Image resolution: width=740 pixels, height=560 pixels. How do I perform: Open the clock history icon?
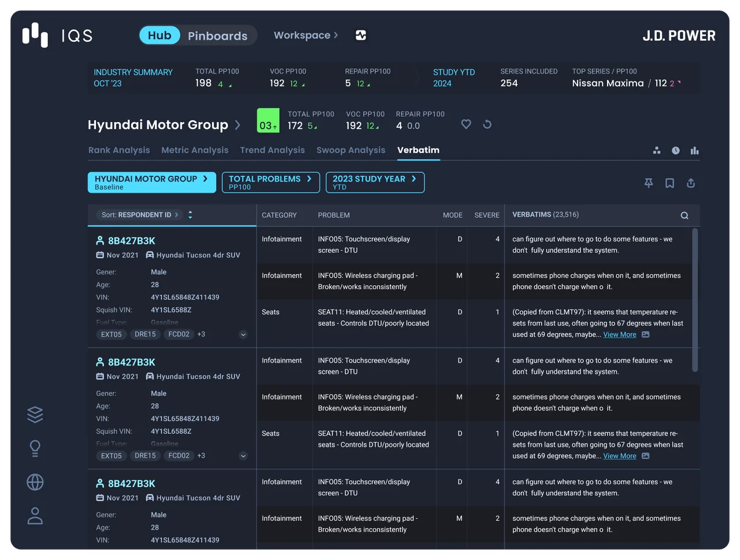(676, 150)
